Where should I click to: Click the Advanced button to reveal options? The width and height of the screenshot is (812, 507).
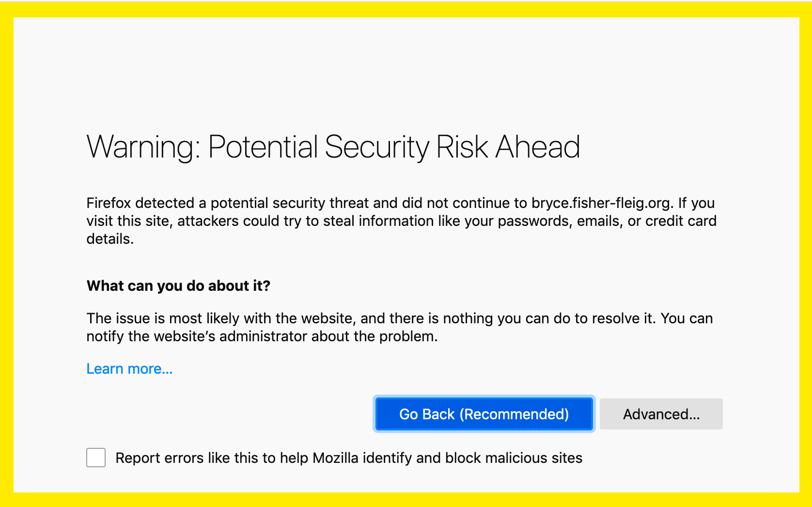(x=661, y=414)
